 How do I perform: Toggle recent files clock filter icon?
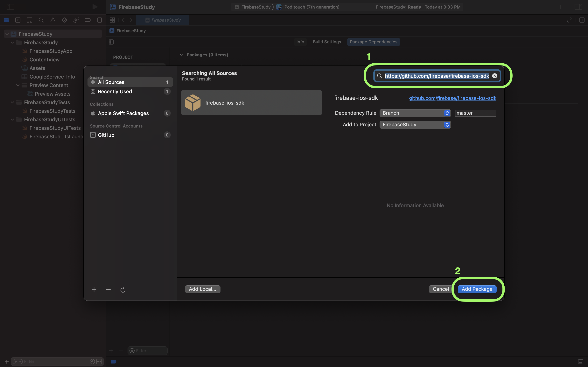92,362
